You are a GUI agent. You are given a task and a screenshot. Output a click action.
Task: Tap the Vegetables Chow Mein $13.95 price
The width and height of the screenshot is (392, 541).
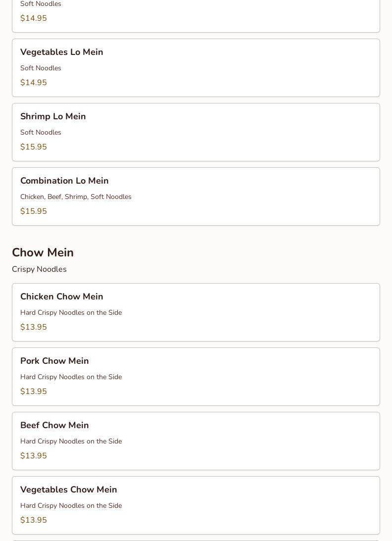(x=34, y=520)
